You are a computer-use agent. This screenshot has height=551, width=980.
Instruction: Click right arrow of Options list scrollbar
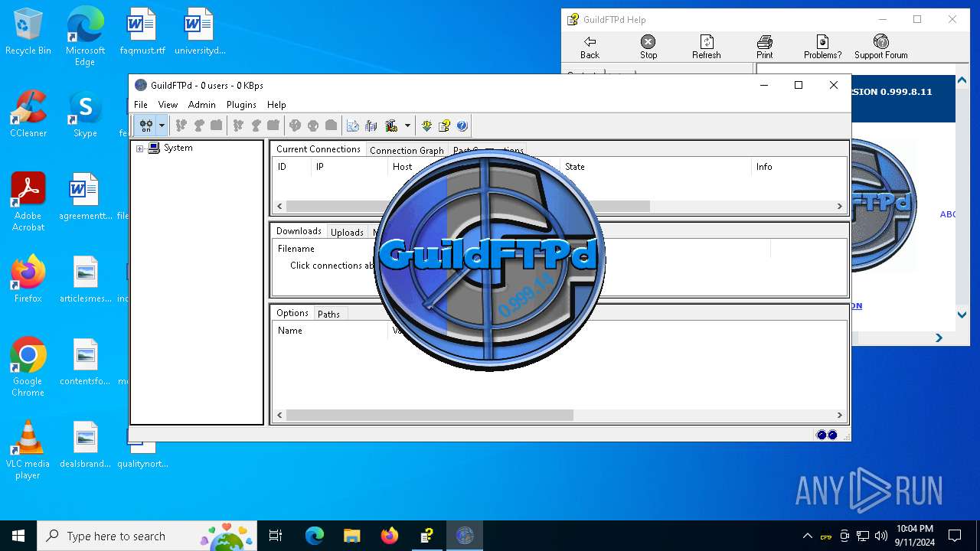click(x=840, y=415)
